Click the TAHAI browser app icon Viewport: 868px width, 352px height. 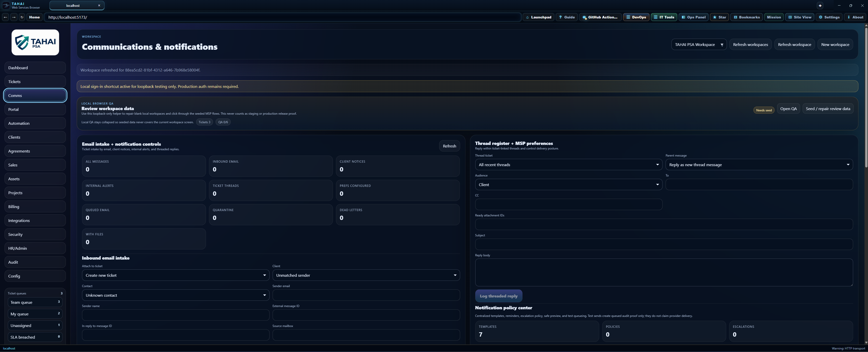6,5
